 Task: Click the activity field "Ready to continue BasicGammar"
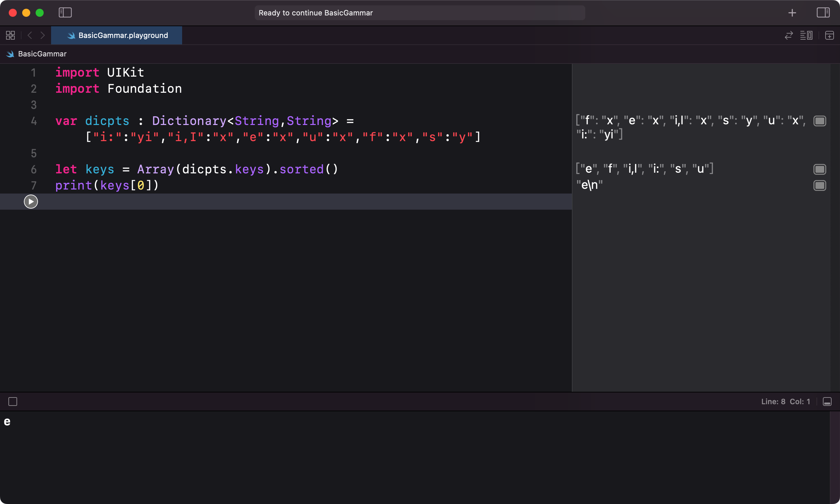[420, 13]
